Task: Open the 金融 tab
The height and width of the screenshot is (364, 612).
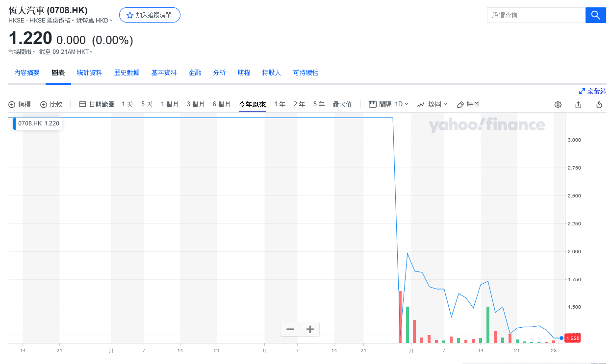Action: coord(195,73)
